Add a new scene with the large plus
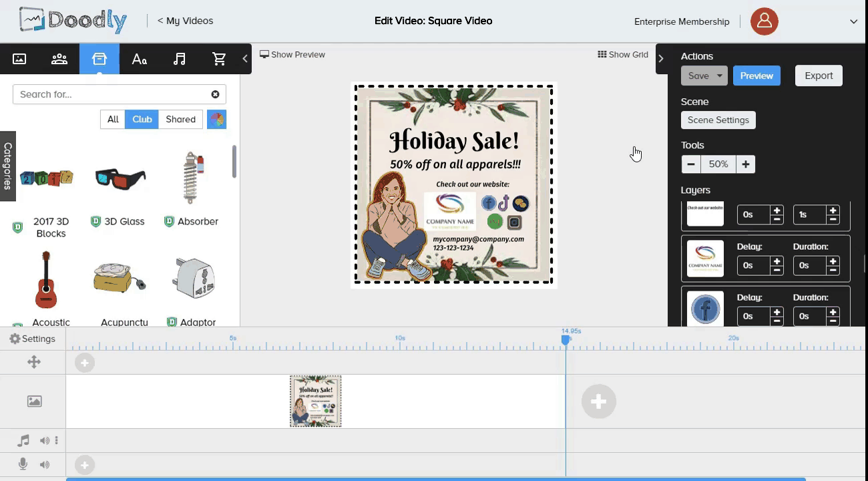This screenshot has width=868, height=481. (598, 401)
